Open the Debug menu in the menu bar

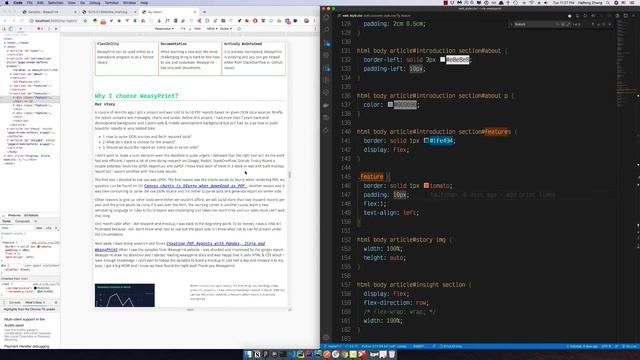[95, 2]
